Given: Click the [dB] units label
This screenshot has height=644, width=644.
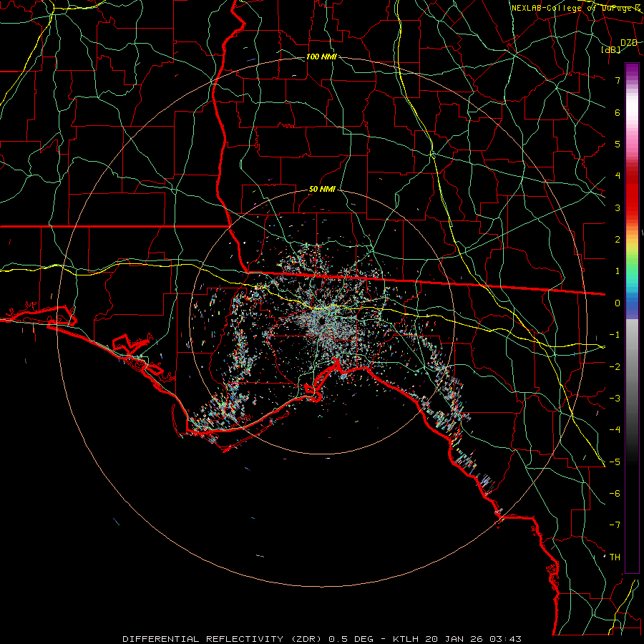Looking at the screenshot, I should (611, 50).
